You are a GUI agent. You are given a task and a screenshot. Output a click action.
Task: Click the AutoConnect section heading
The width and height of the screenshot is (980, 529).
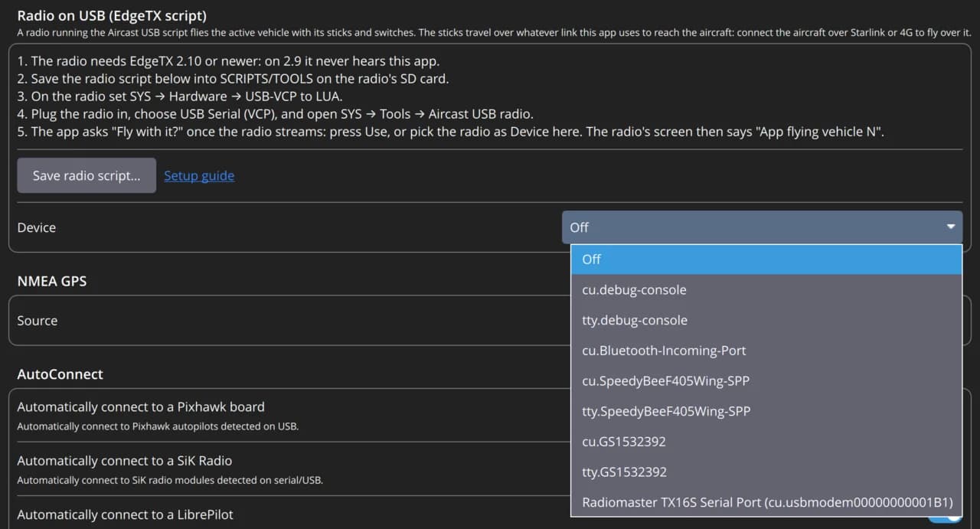60,374
